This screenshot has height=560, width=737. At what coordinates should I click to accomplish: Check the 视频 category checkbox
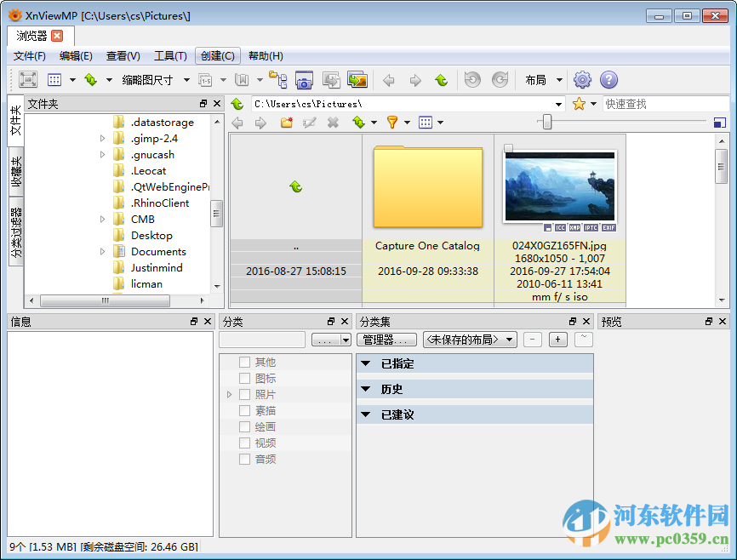(x=245, y=442)
